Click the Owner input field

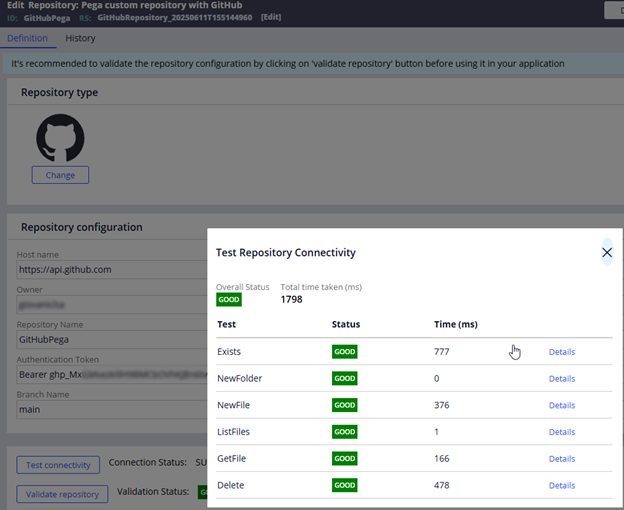coord(112,305)
